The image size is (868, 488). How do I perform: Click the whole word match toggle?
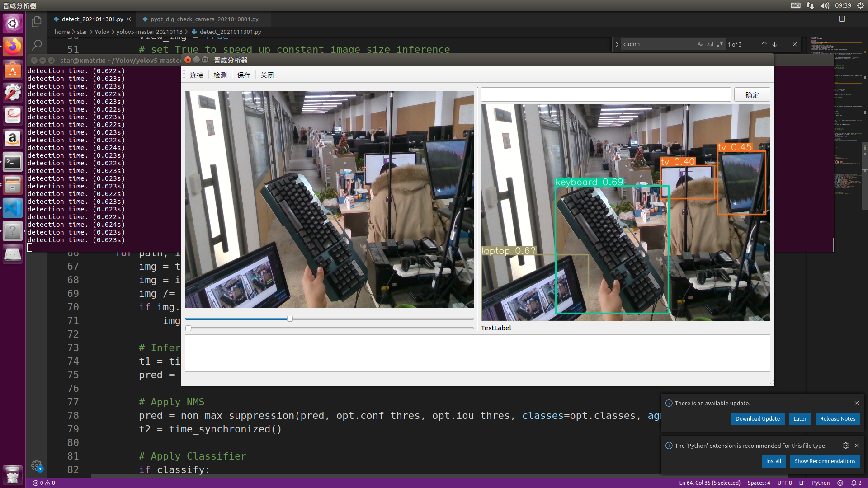pyautogui.click(x=709, y=43)
